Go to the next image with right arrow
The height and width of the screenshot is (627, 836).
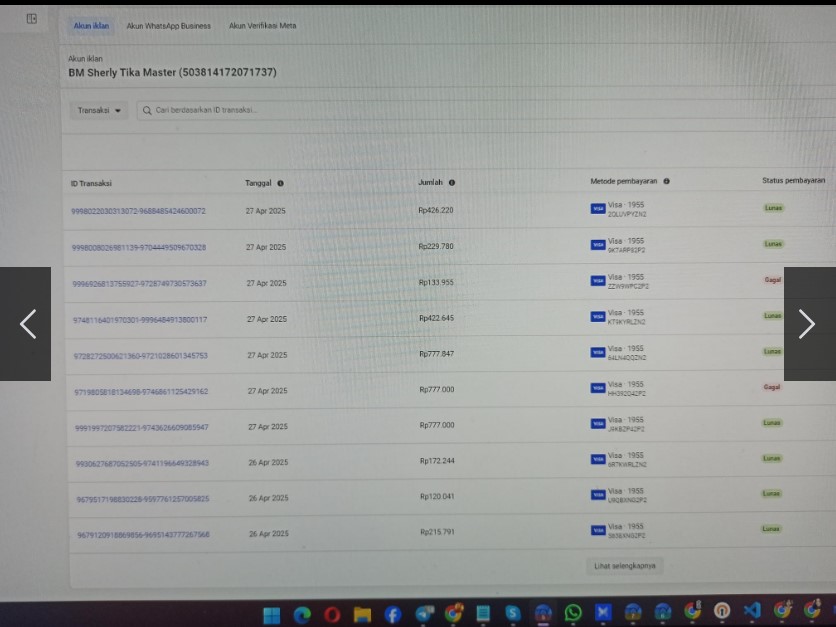tap(807, 324)
